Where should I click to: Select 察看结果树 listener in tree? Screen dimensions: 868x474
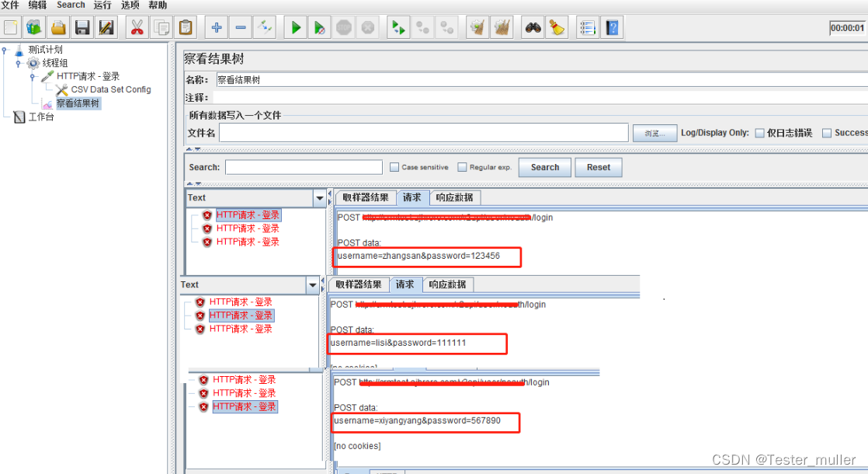[78, 103]
